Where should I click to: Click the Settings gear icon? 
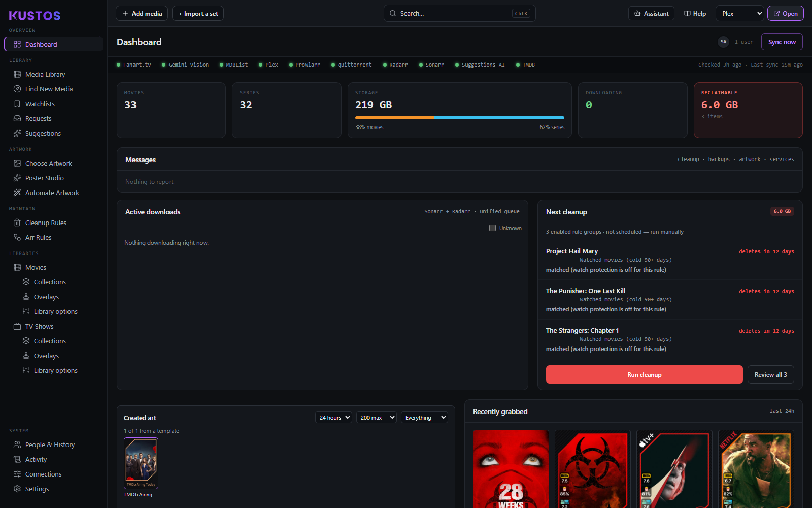pos(17,489)
